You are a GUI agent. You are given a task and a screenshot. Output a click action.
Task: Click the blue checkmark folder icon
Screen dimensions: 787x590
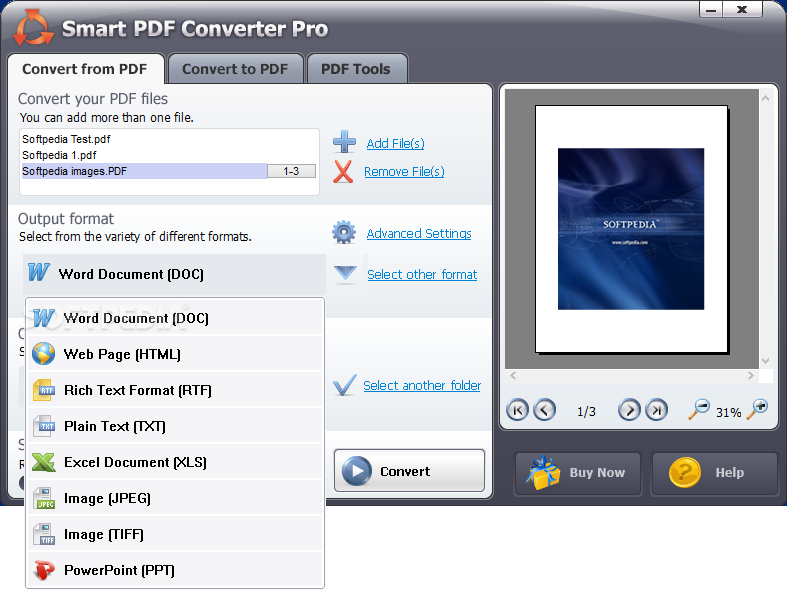point(345,385)
